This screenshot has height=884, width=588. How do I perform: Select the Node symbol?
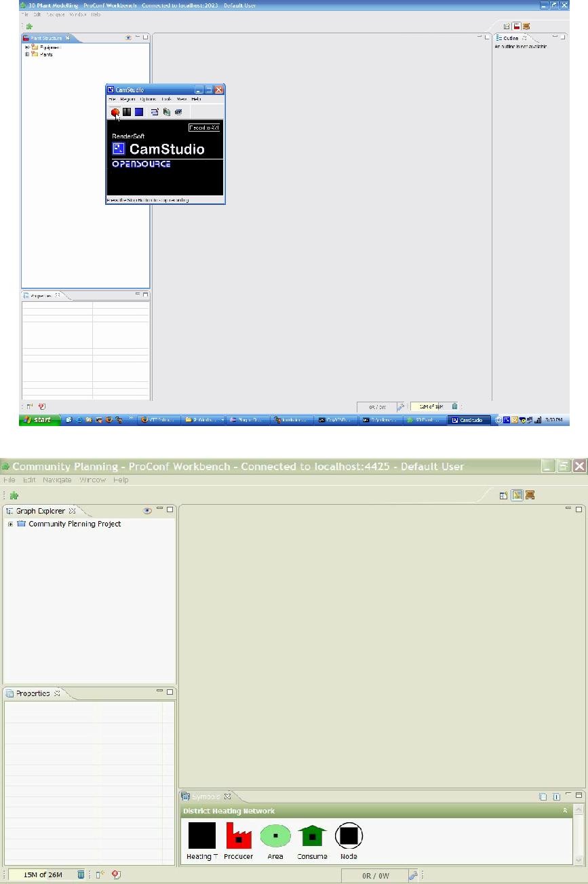(349, 841)
